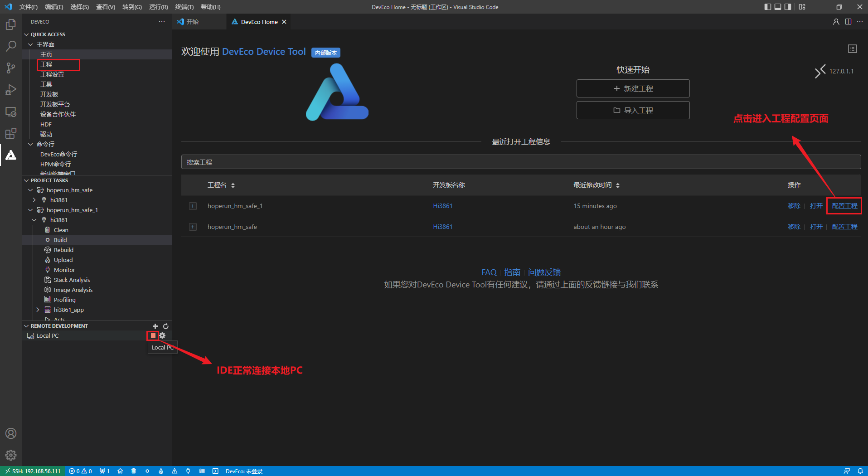Collapse the 命令行 tree group
Viewport: 868px width, 476px height.
click(30, 144)
